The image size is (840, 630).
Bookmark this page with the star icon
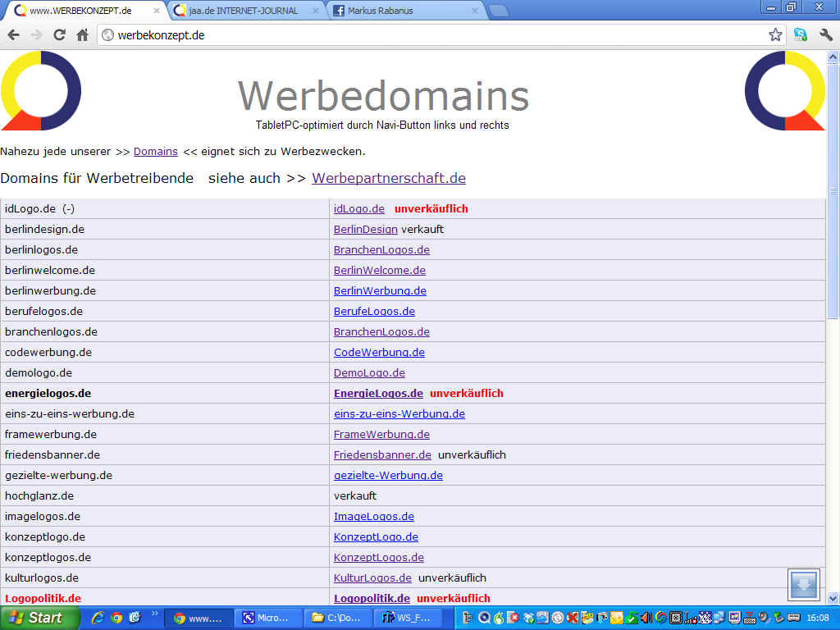tap(775, 35)
